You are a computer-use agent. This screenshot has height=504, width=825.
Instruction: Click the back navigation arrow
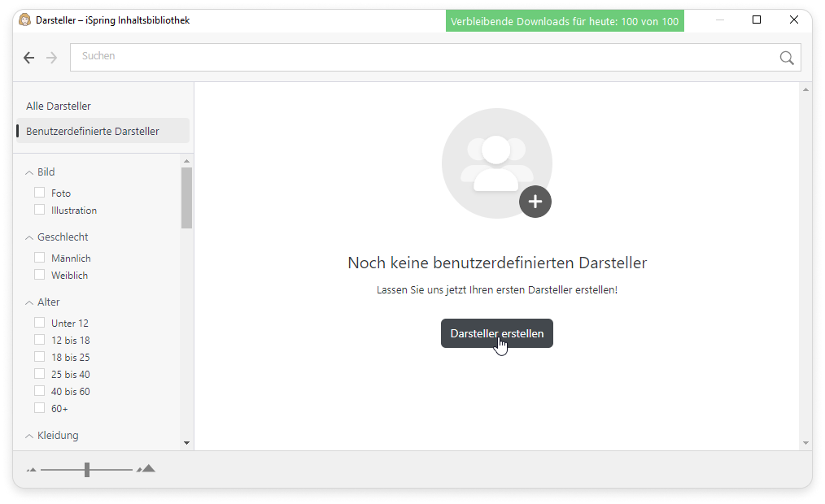pyautogui.click(x=29, y=58)
